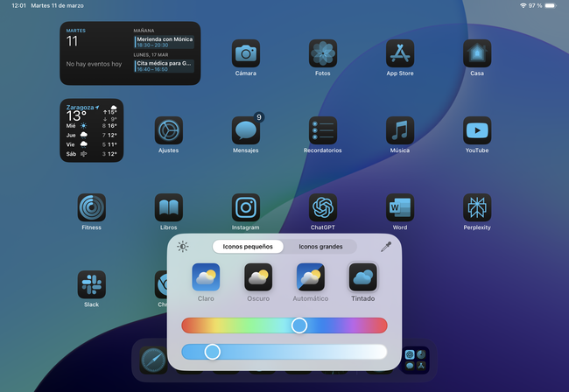Open Mensajes with 9 badge
This screenshot has width=569, height=392.
pyautogui.click(x=246, y=130)
